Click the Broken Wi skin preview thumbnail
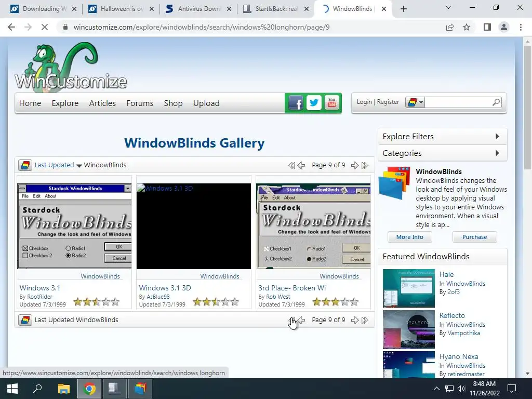Screen dimensions: 532x399 tap(313, 227)
